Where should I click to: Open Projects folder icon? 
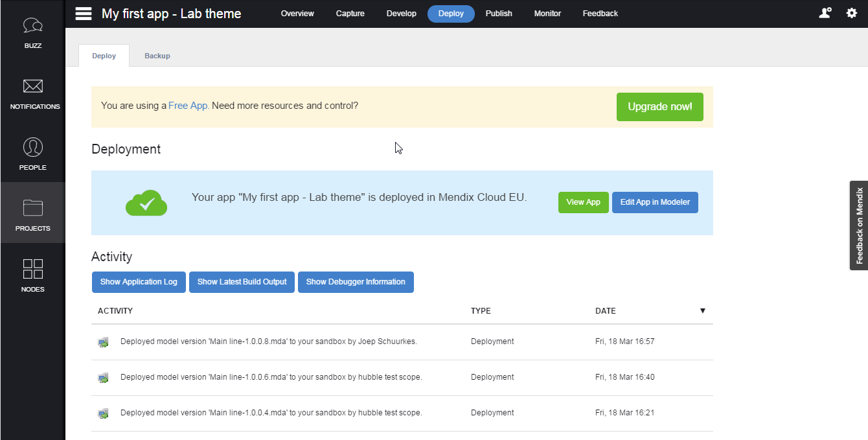pos(33,208)
